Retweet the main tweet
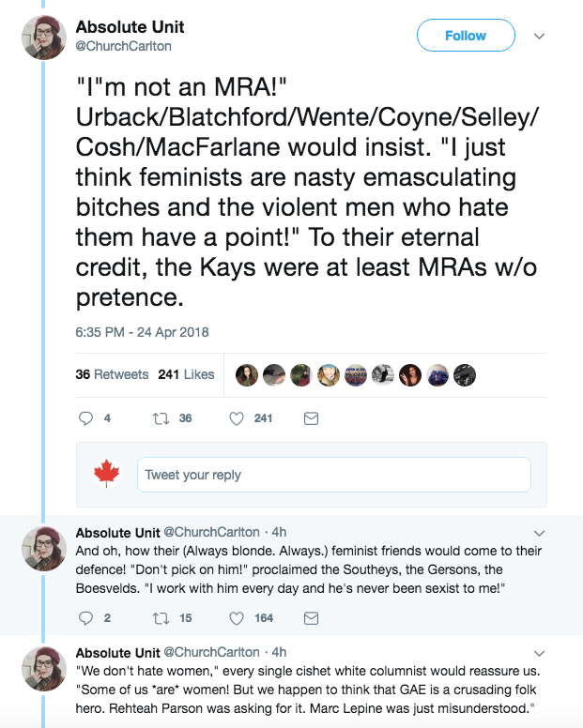 [158, 417]
